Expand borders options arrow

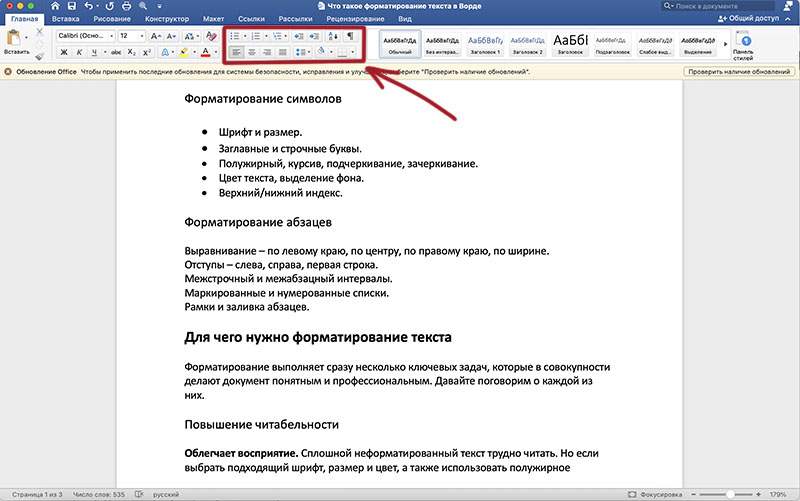click(x=352, y=52)
